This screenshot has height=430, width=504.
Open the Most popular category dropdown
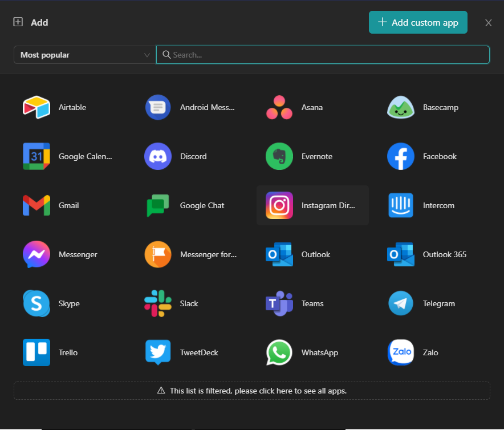[84, 55]
